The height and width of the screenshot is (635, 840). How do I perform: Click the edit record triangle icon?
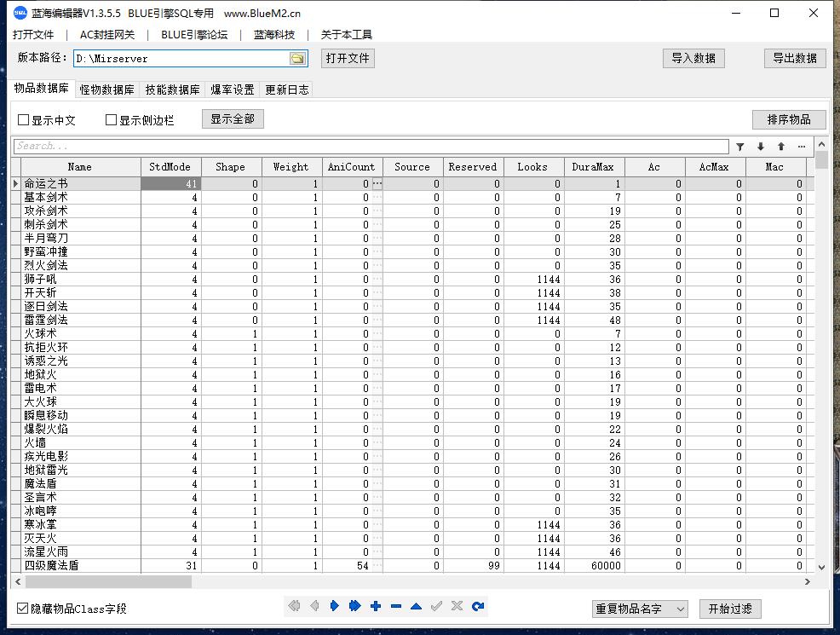click(x=417, y=606)
